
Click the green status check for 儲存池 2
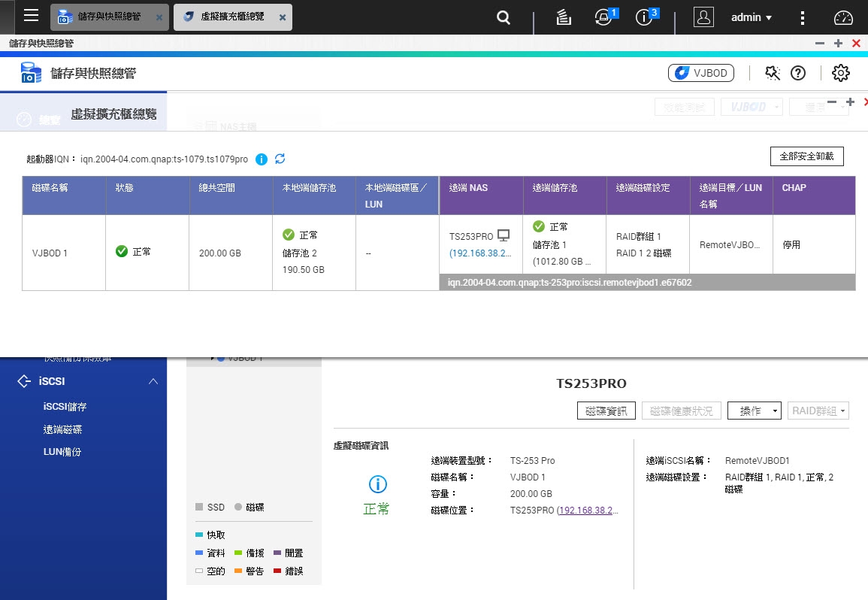coord(289,235)
